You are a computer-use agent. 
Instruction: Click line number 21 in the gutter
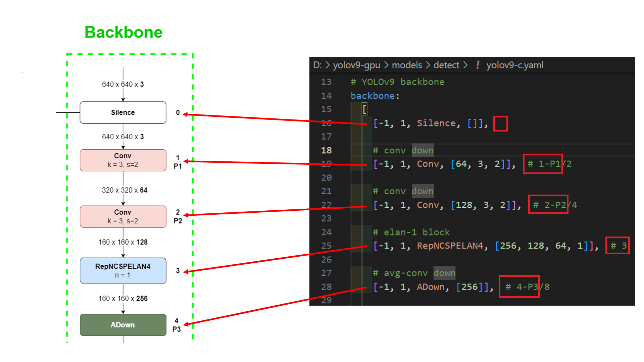point(326,191)
